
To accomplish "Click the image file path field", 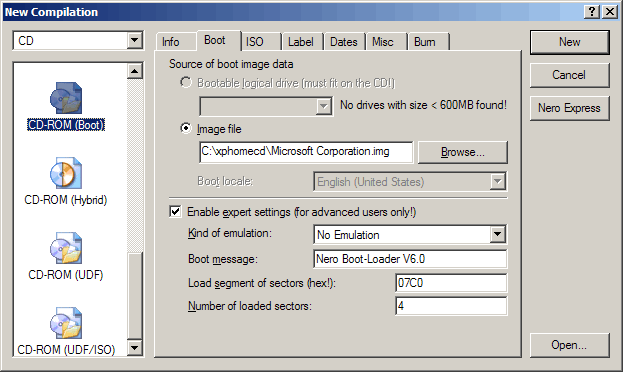I will point(306,152).
